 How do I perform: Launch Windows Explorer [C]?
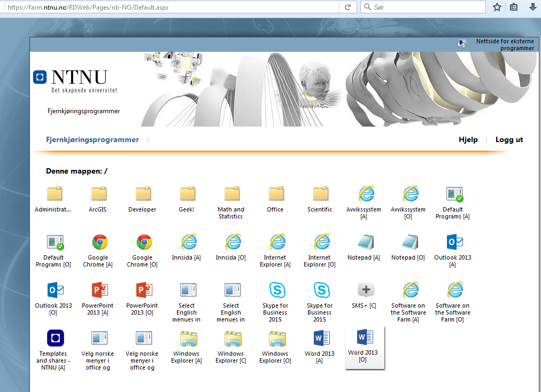tap(231, 347)
